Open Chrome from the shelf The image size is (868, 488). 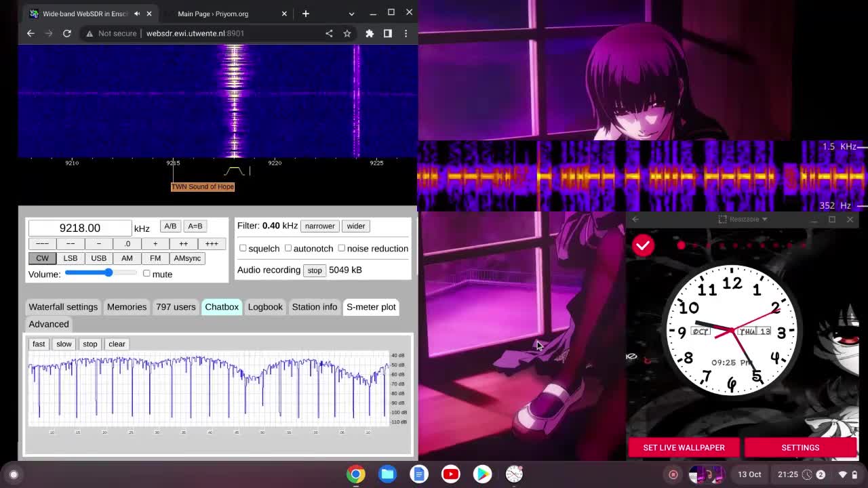coord(356,474)
